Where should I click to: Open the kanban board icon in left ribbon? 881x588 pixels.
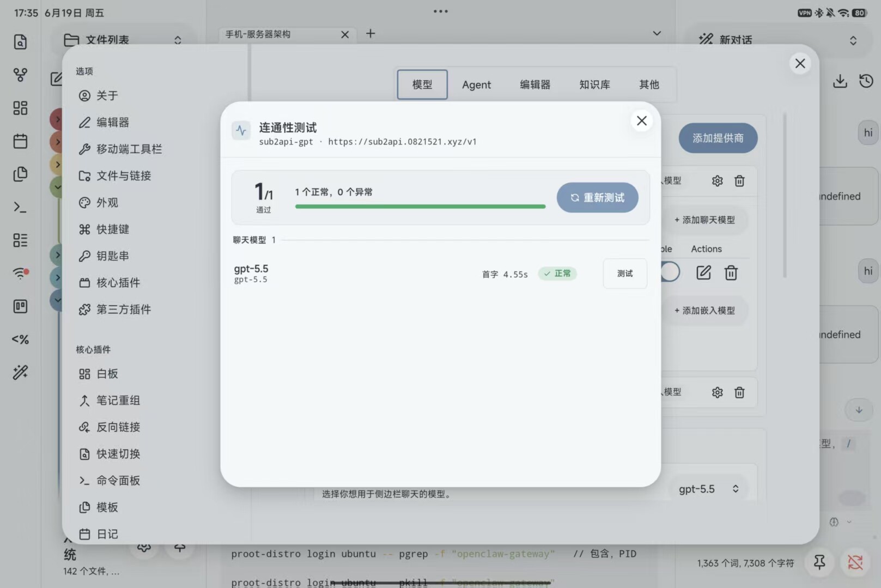pos(20,306)
